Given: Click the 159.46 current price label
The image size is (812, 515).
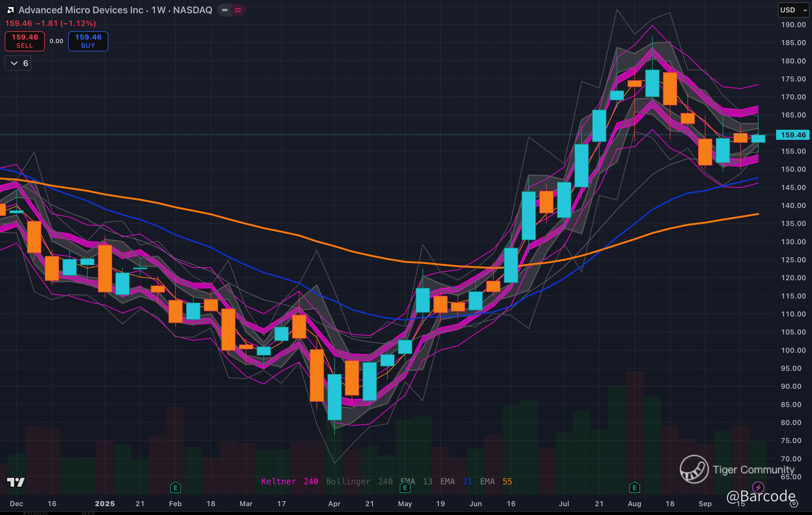Looking at the screenshot, I should click(793, 135).
